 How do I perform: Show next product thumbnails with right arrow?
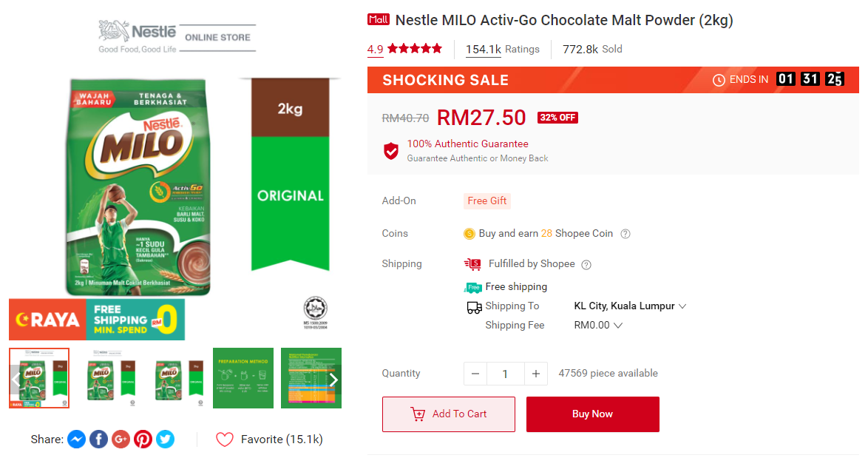click(333, 380)
